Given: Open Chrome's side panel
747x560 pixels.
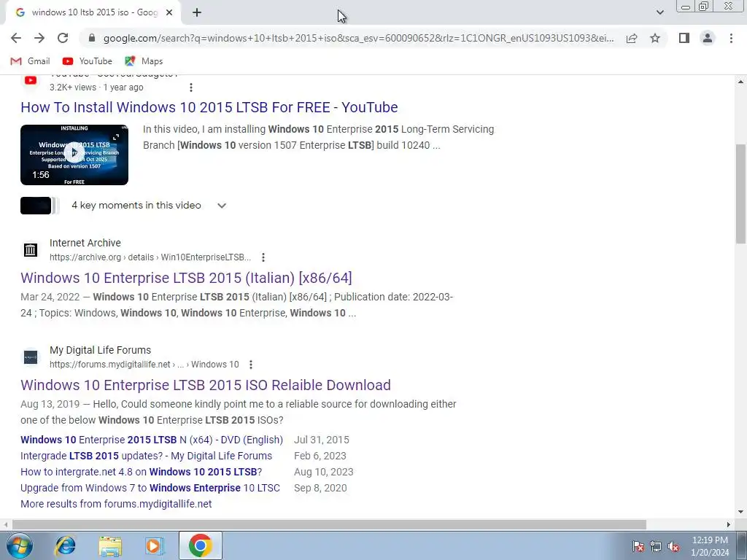Looking at the screenshot, I should [684, 38].
